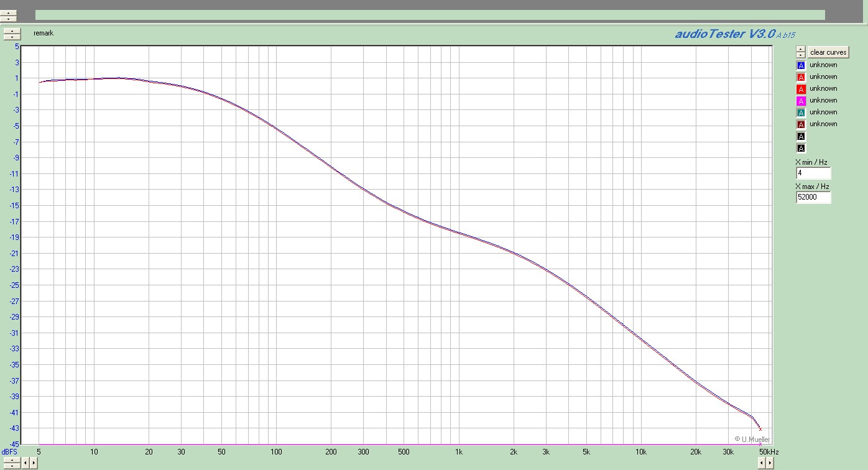Click the empty green text bar at top
The image size is (868, 470).
(430, 15)
